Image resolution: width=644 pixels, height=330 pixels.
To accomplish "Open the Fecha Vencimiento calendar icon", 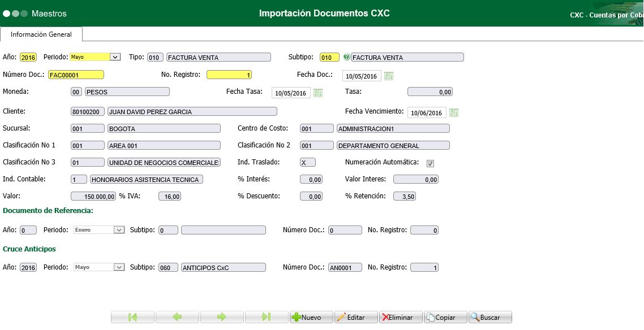I will tap(454, 113).
